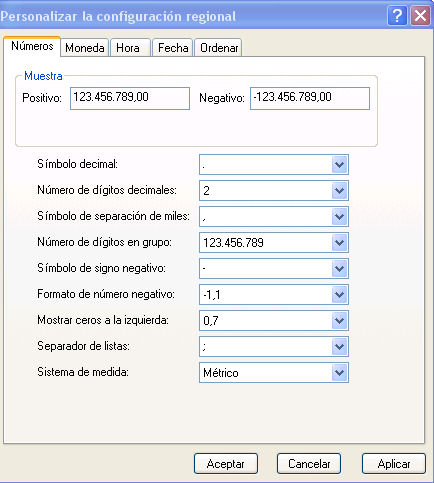434x483 pixels.
Task: Click the Símbolo de signo negativo label
Action: click(101, 268)
